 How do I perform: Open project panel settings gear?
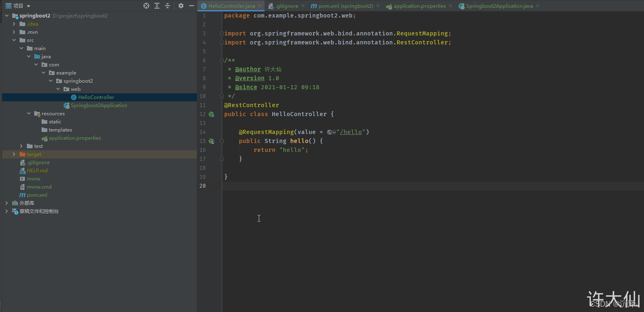point(181,6)
